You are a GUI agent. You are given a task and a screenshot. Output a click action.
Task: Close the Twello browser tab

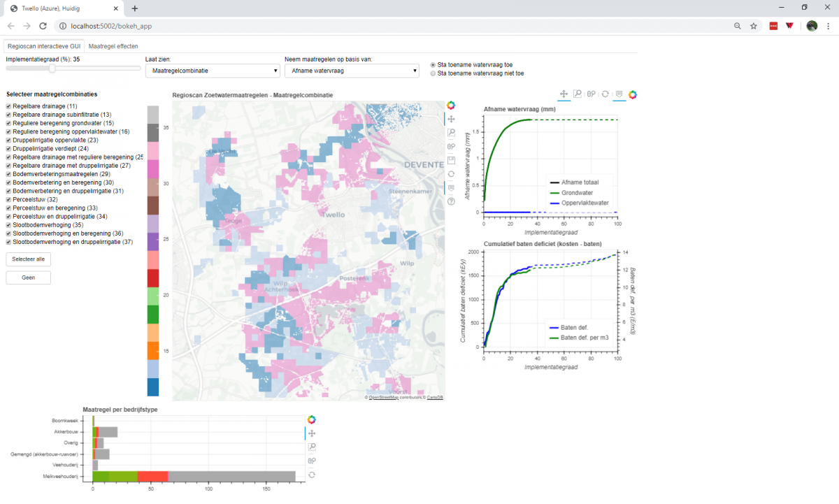[x=115, y=8]
